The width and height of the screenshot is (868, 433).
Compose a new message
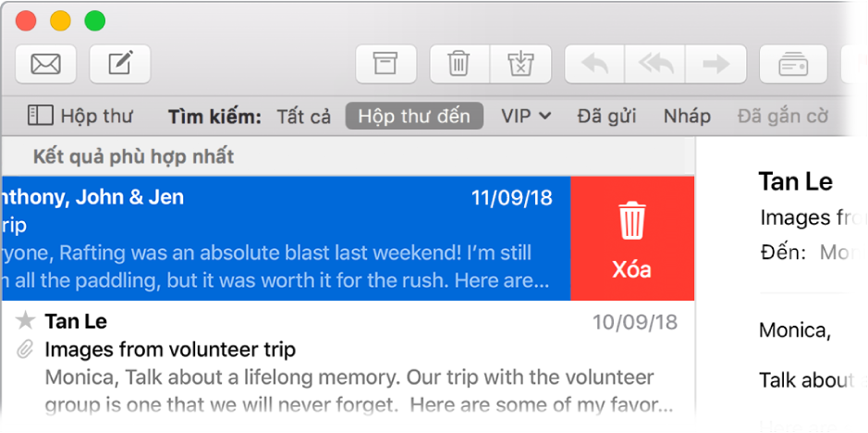[x=120, y=64]
